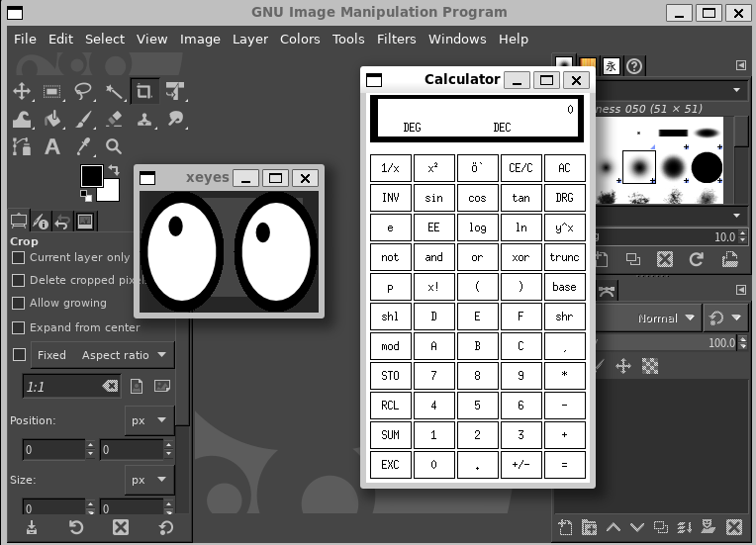Restore tool preset icon

click(76, 527)
